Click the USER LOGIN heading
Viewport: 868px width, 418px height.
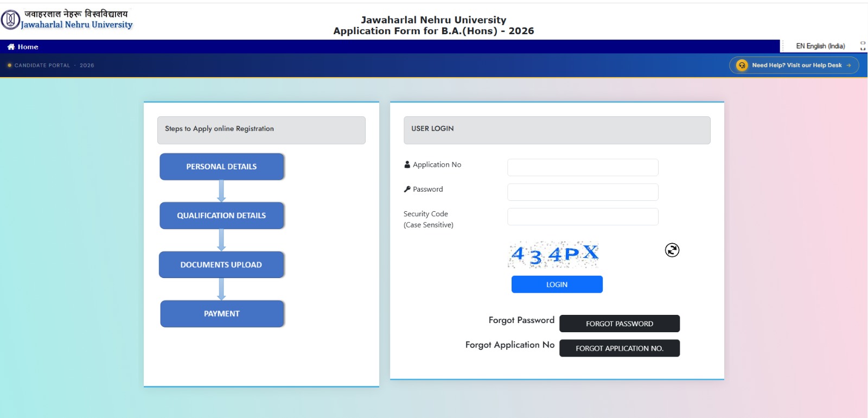pos(432,129)
